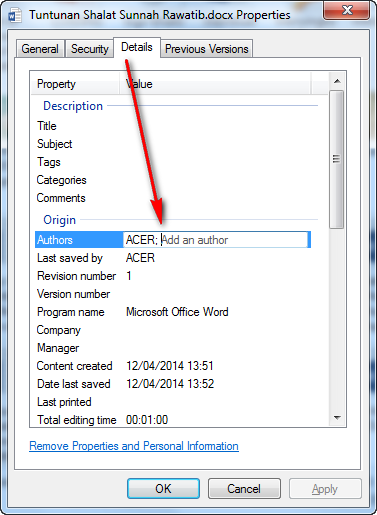
Task: Go to Previous Versions tab
Action: (207, 49)
